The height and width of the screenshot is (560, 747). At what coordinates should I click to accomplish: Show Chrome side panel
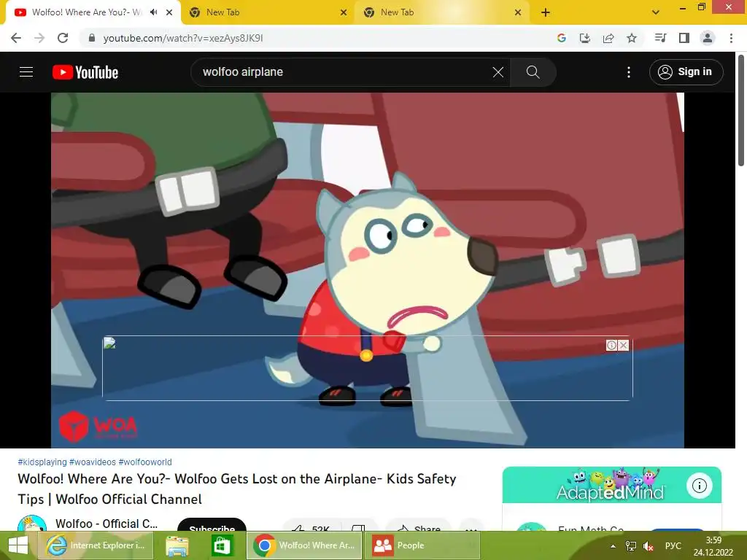pyautogui.click(x=684, y=38)
